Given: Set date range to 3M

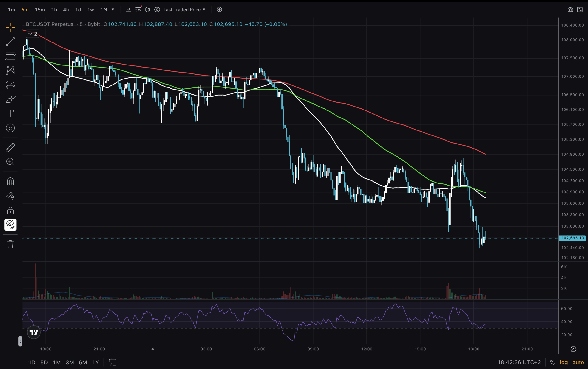Looking at the screenshot, I should (70, 362).
